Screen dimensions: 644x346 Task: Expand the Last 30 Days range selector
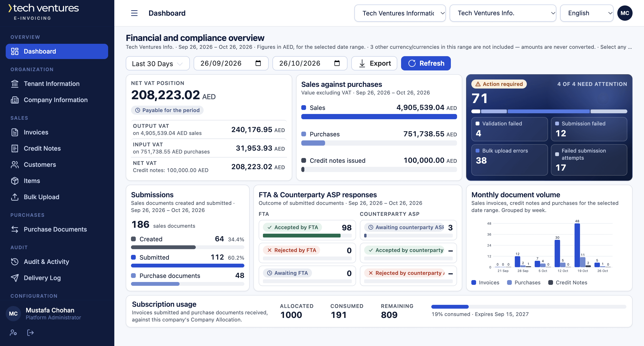point(157,64)
